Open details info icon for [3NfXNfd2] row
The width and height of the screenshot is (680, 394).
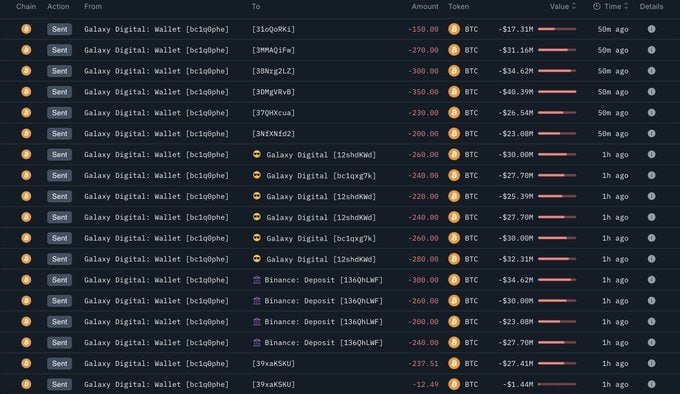(x=651, y=134)
